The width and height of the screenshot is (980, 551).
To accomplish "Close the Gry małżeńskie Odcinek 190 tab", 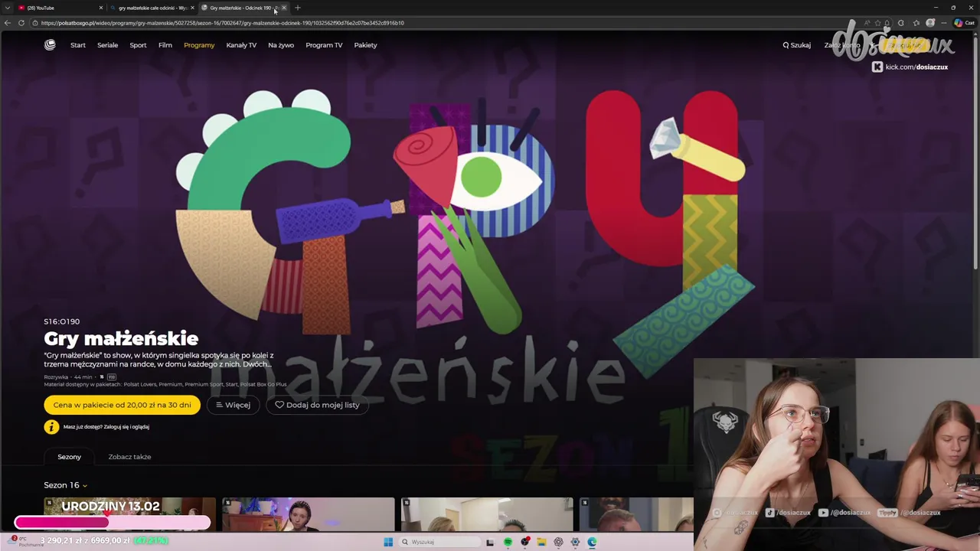I will (x=284, y=8).
